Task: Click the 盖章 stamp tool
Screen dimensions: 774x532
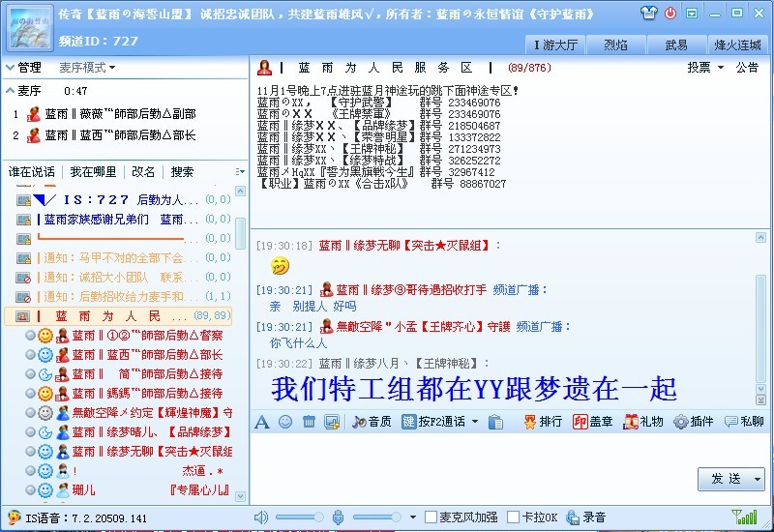Action: 593,422
